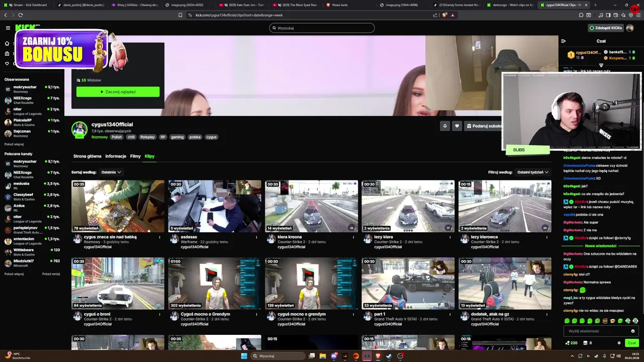Open 'PisicelaRP' in followed channels
This screenshot has width=644, height=362.
(32, 122)
